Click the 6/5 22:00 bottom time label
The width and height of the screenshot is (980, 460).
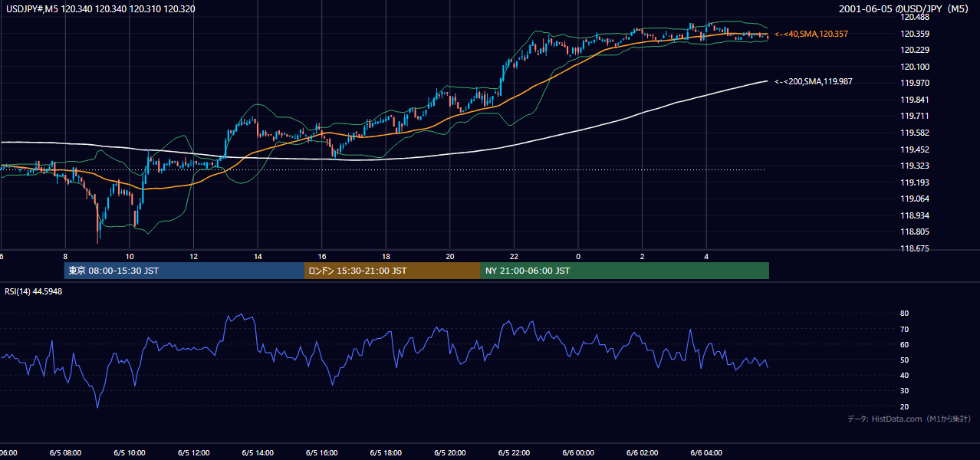coord(514,453)
